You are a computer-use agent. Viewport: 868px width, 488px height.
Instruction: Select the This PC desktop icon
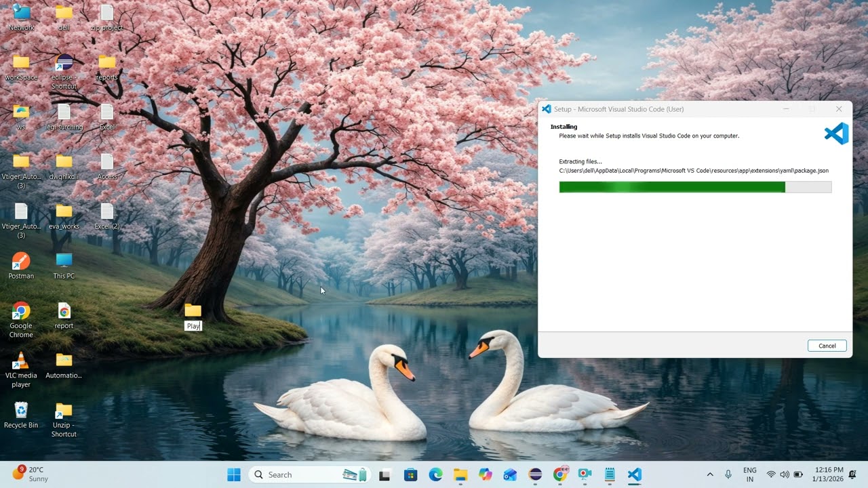[64, 266]
